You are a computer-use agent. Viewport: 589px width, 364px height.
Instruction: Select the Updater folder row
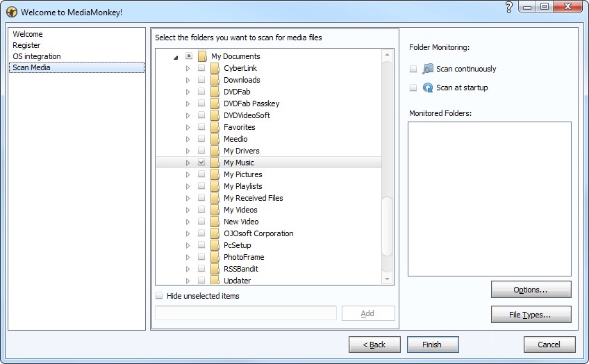point(237,281)
